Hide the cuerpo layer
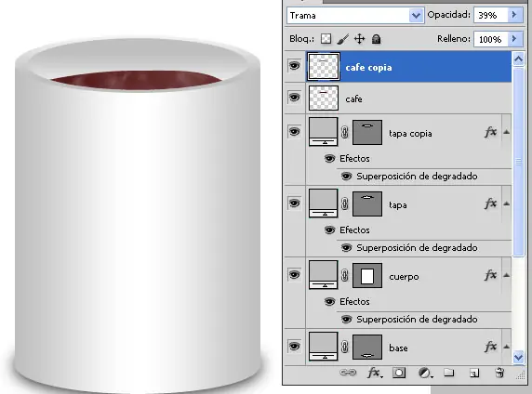 (294, 275)
